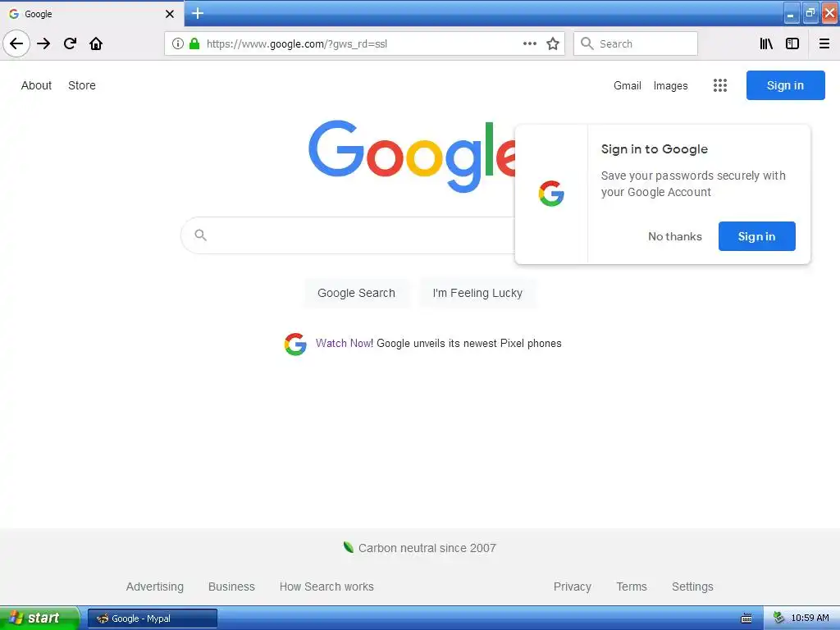
Task: Open the Windows start menu
Action: [x=39, y=618]
